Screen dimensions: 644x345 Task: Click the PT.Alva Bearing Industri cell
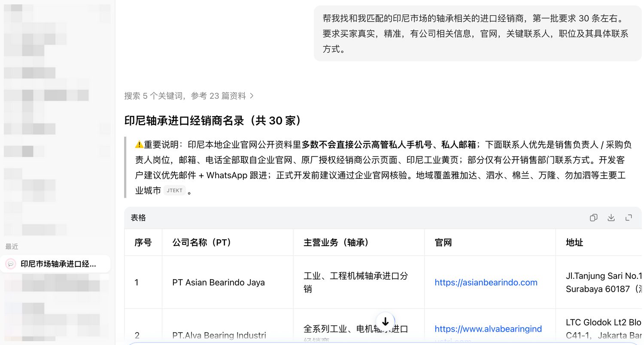click(x=228, y=327)
